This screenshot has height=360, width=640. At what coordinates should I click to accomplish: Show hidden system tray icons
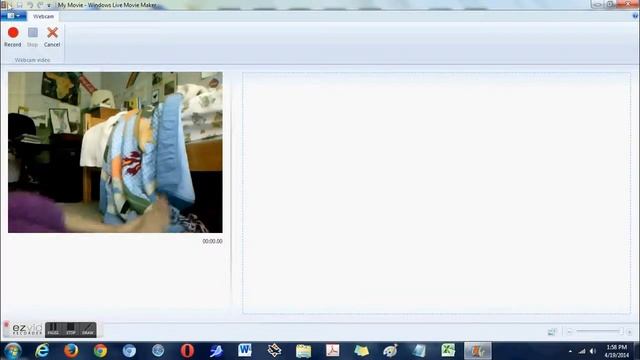(x=570, y=351)
